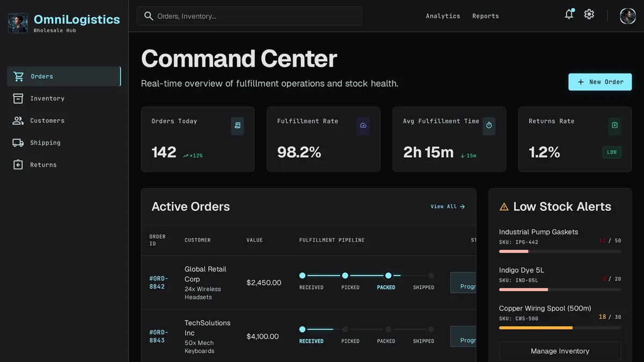Select Customers in the sidebar
The image size is (644, 362).
[x=64, y=121]
